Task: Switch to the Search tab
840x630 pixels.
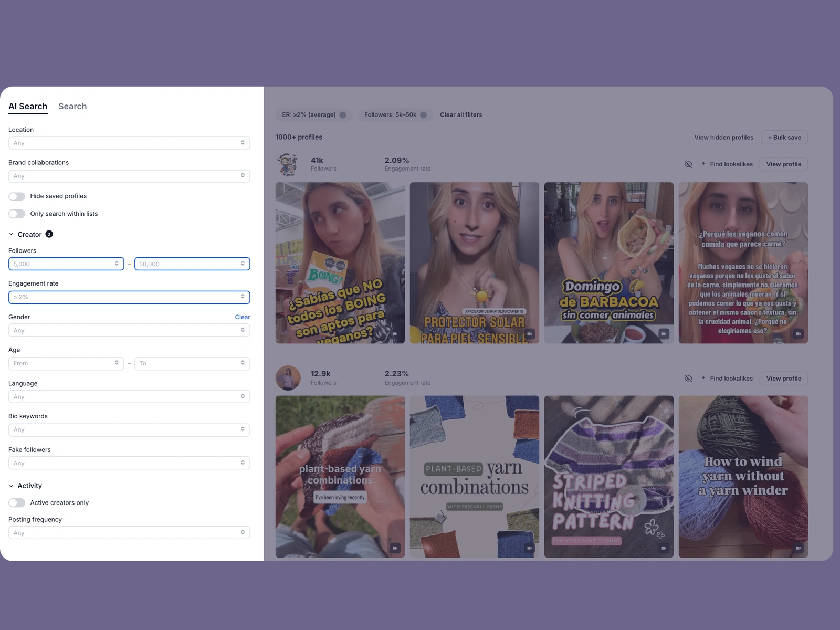Action: tap(72, 107)
